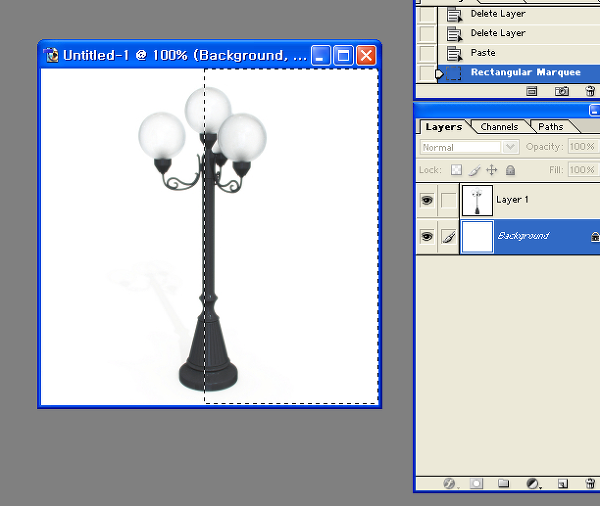The image size is (600, 506).
Task: Close the Untitled-1 document window
Action: pos(366,56)
